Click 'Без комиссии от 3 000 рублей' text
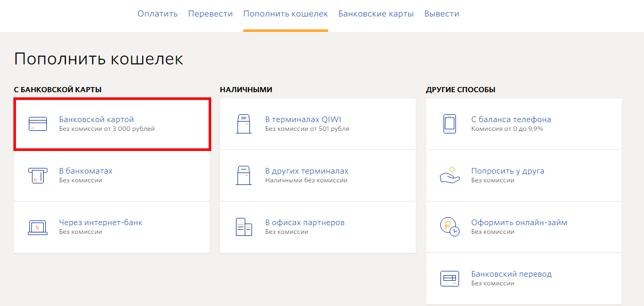 107,129
